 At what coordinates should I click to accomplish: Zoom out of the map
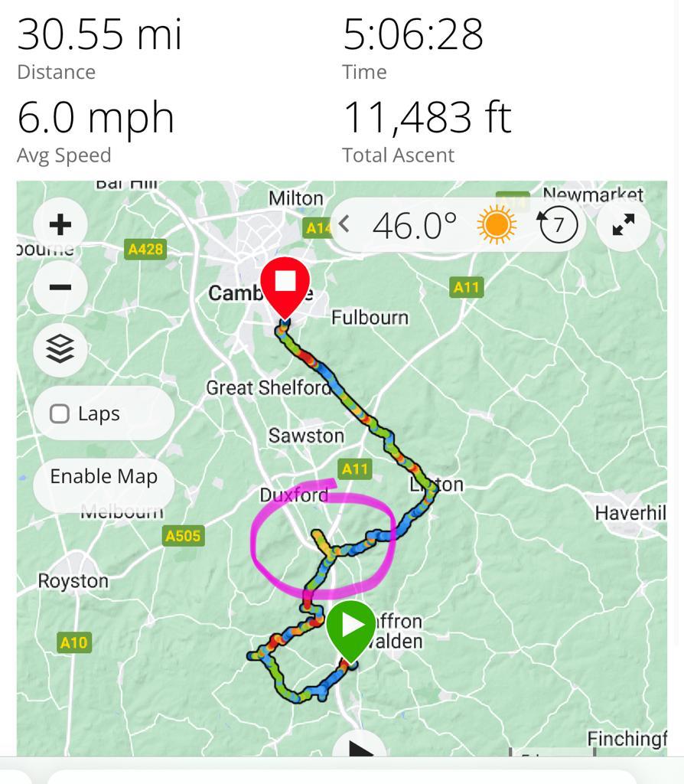coord(60,287)
